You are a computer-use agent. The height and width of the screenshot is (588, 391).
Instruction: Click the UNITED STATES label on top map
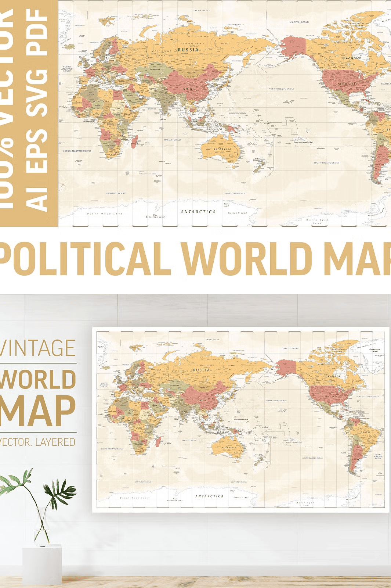click(348, 84)
